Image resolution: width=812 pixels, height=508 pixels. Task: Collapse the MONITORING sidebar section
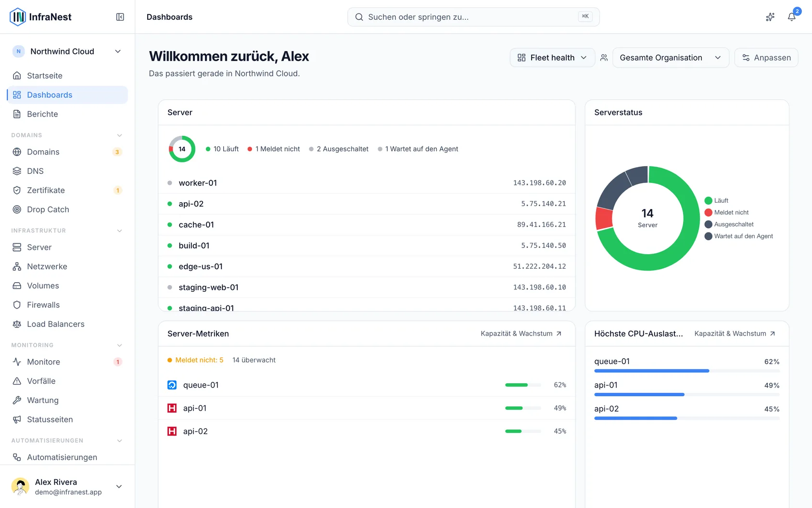pyautogui.click(x=119, y=345)
